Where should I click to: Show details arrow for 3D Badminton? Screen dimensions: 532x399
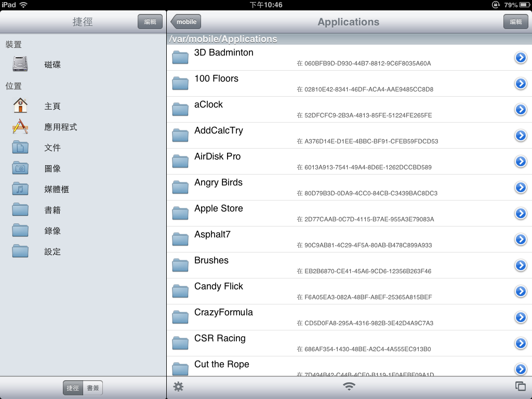pyautogui.click(x=521, y=58)
